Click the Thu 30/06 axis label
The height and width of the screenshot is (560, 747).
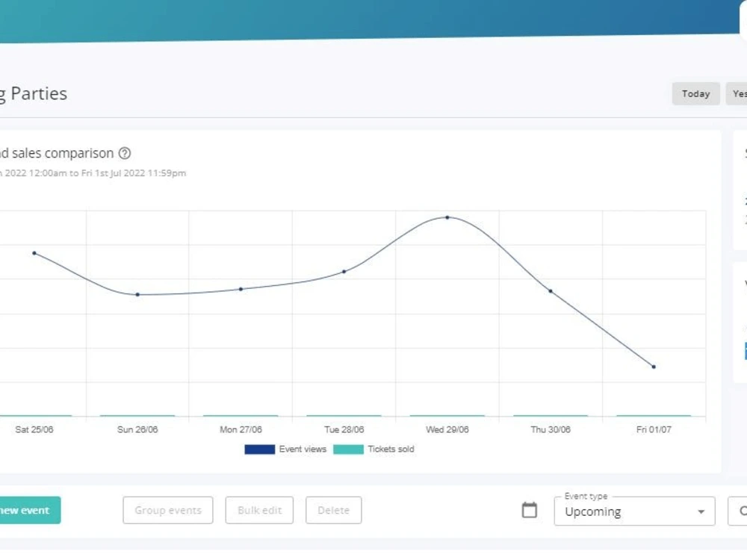tap(551, 429)
